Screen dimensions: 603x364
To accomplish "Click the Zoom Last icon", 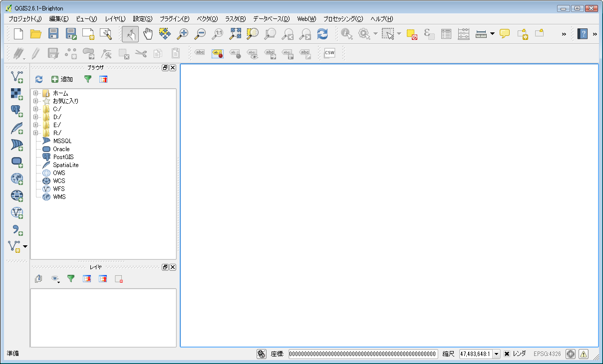I will 288,34.
